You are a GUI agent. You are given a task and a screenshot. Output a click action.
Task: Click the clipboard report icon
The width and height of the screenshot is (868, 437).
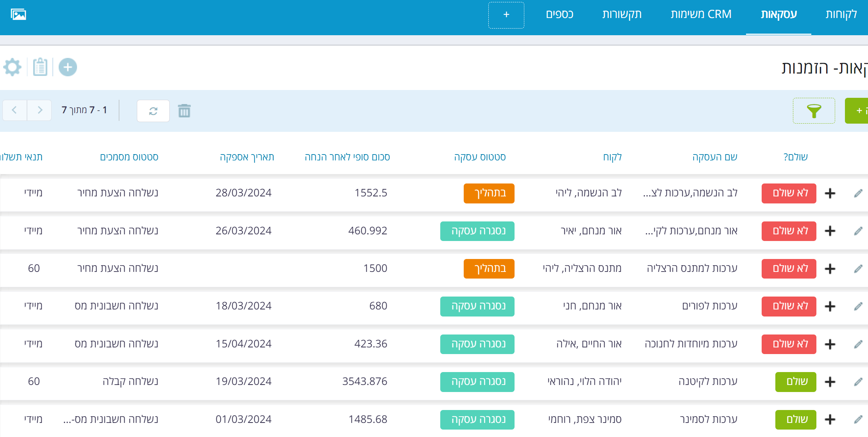tap(40, 67)
